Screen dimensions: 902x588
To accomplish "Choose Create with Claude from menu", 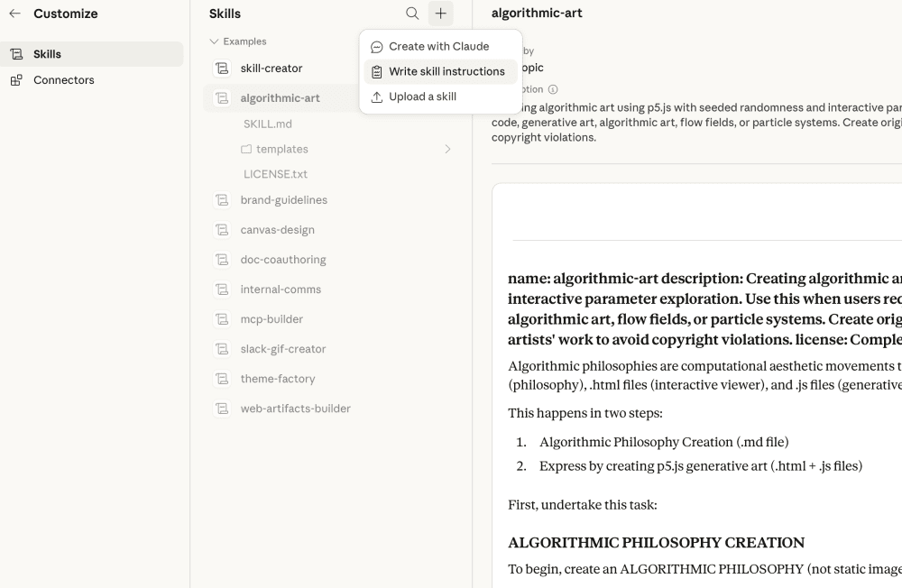I will (x=441, y=47).
